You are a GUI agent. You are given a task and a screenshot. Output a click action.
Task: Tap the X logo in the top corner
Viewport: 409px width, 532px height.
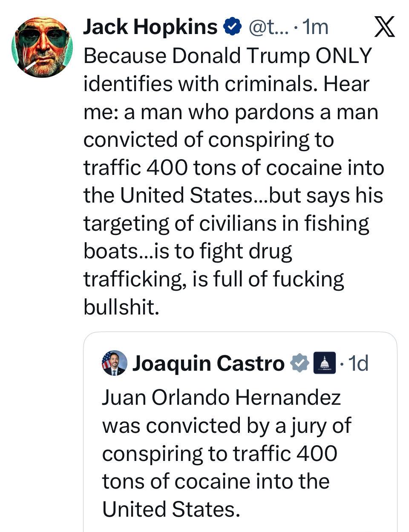[x=384, y=27]
